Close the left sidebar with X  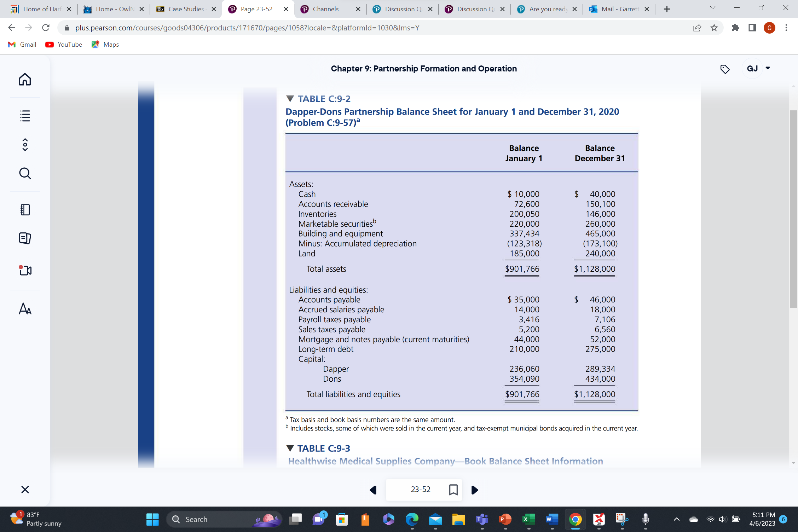click(x=25, y=490)
